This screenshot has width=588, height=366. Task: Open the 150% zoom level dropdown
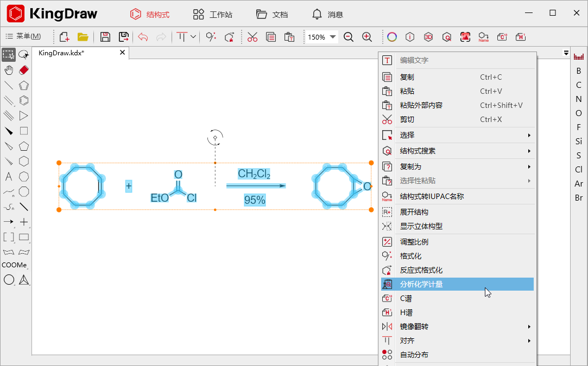coord(321,37)
